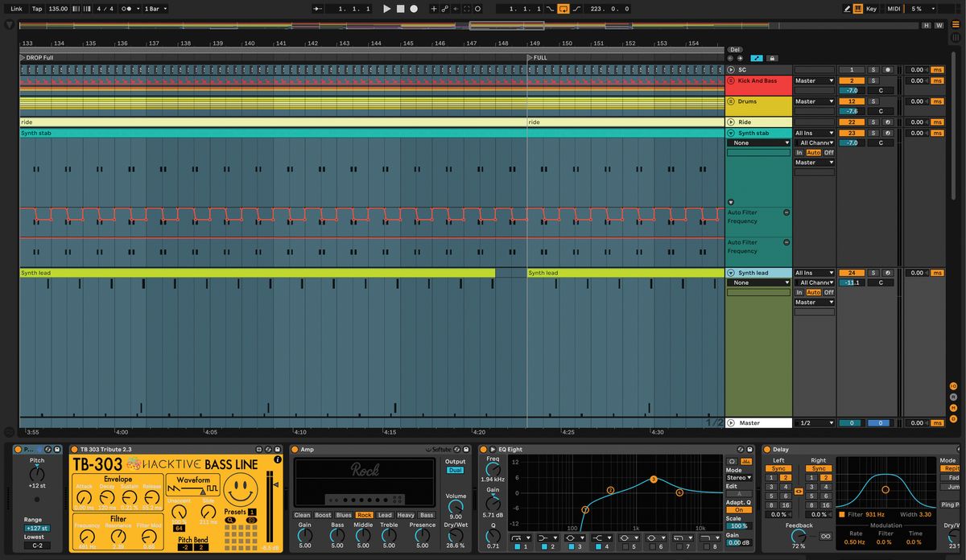Click the infinity link icon next to Delay Feedback

click(825, 536)
